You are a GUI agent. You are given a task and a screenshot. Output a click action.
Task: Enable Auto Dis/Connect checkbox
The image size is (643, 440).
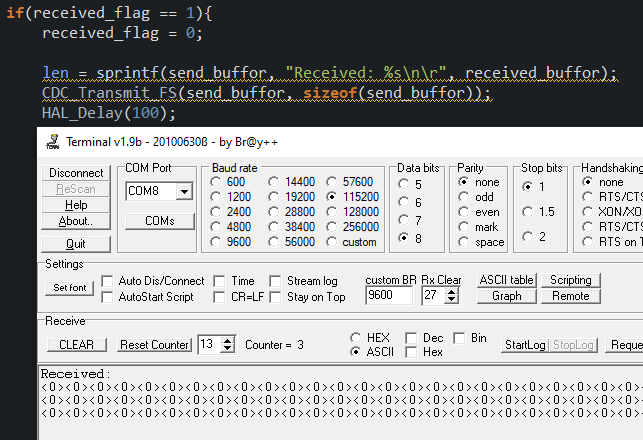107,281
